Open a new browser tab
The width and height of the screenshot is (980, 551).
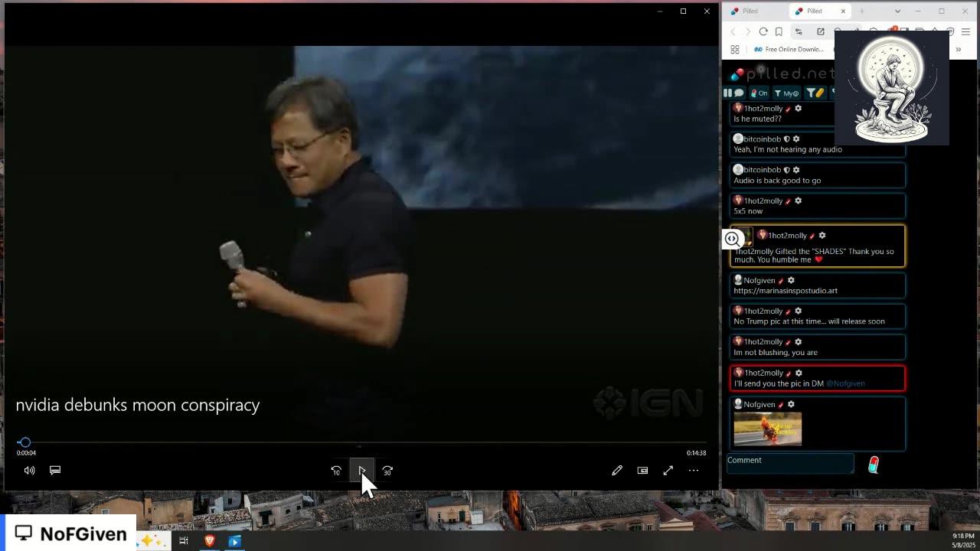pyautogui.click(x=862, y=11)
